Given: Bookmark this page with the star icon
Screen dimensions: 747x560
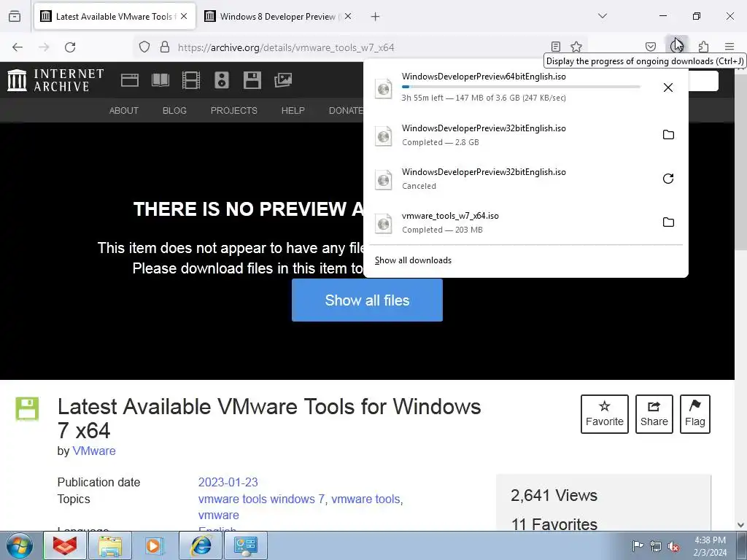Looking at the screenshot, I should pos(576,47).
